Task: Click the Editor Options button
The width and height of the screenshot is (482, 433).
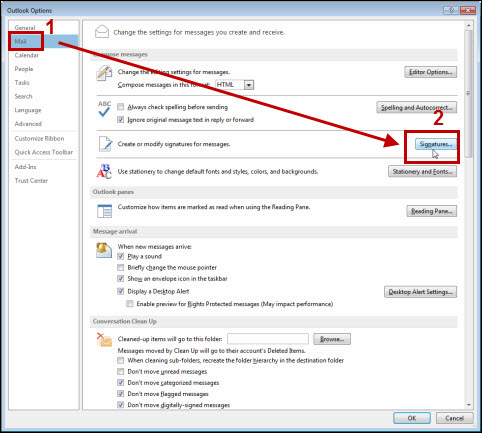Action: pos(430,72)
